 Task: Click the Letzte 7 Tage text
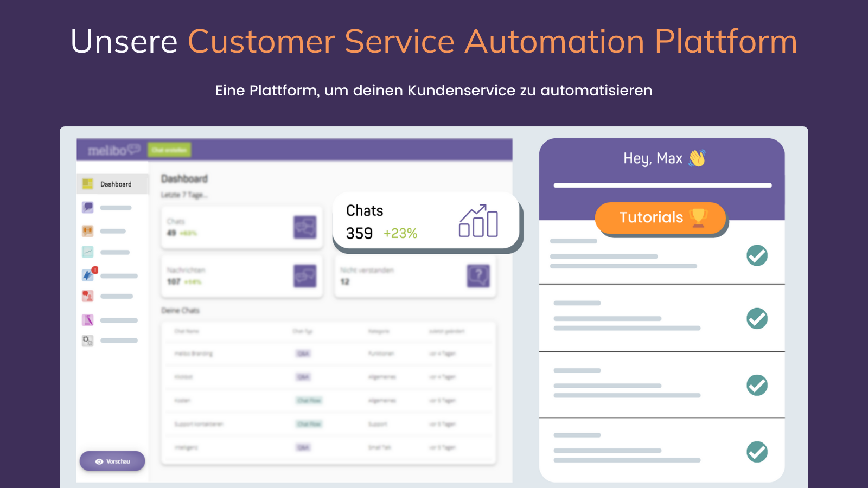point(184,195)
